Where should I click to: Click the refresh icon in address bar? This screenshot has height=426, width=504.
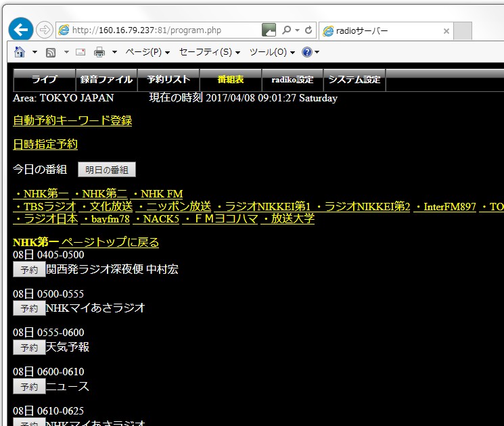[x=308, y=30]
